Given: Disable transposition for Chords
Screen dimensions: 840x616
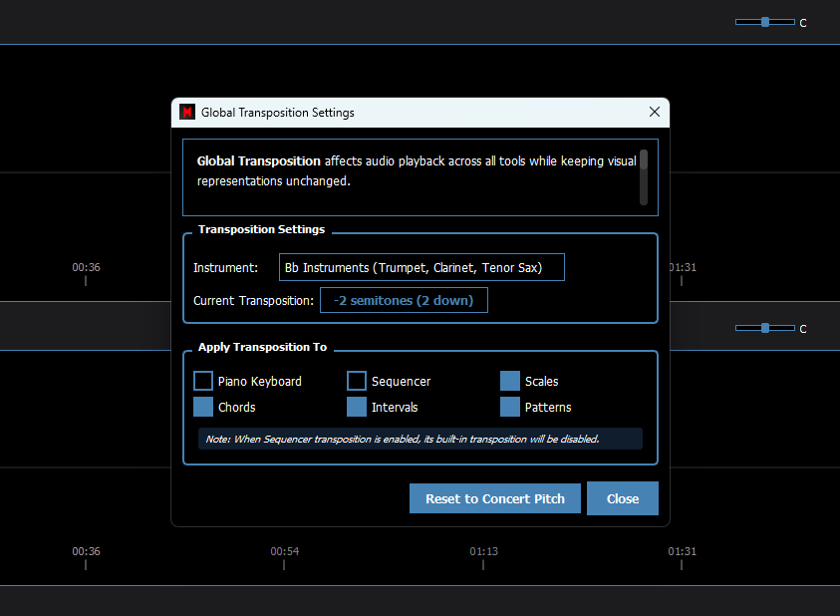Looking at the screenshot, I should tap(203, 407).
